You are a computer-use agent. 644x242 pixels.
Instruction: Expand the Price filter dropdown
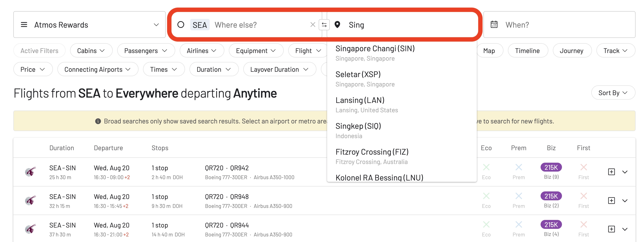click(x=33, y=69)
